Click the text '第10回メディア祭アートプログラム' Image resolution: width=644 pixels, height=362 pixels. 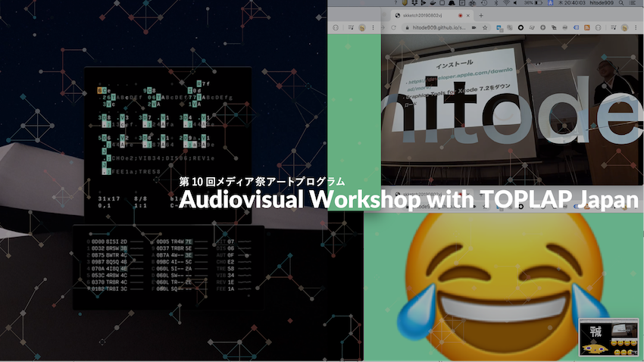pos(261,182)
